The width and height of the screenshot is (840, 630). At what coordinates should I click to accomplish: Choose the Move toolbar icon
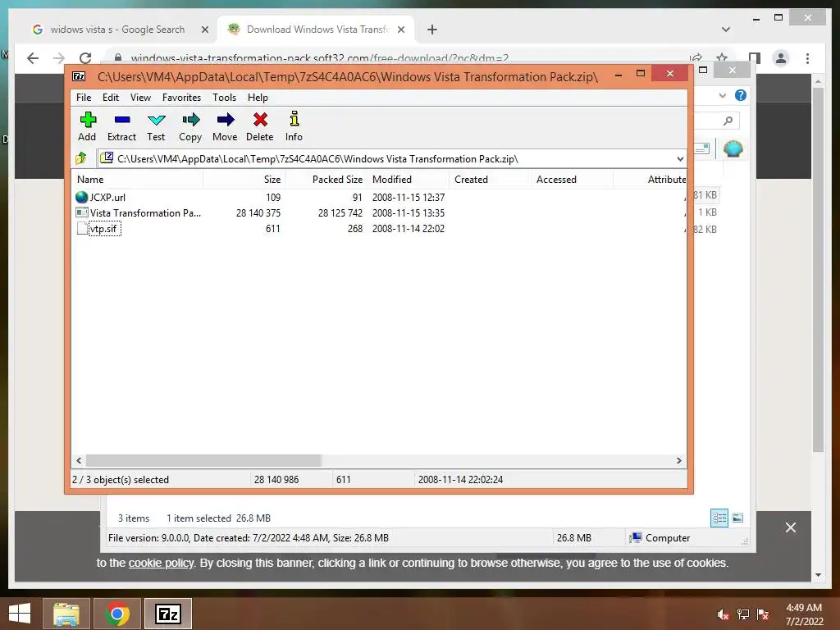225,120
